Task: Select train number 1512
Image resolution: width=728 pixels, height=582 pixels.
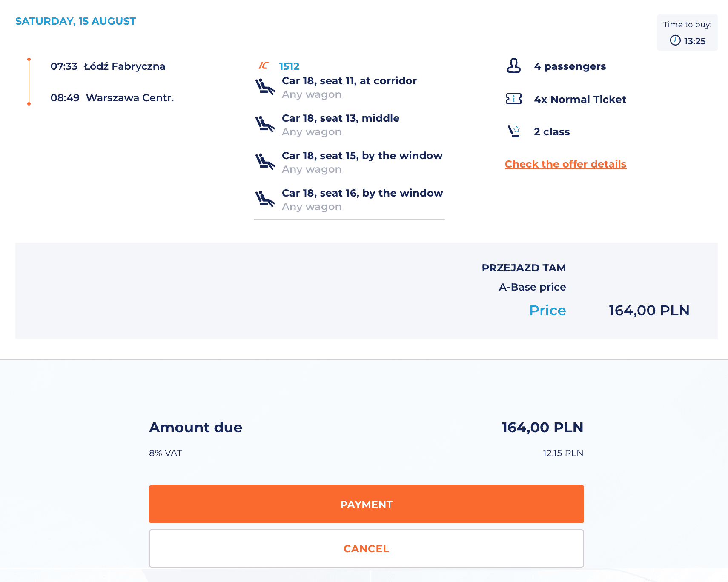Action: click(289, 66)
